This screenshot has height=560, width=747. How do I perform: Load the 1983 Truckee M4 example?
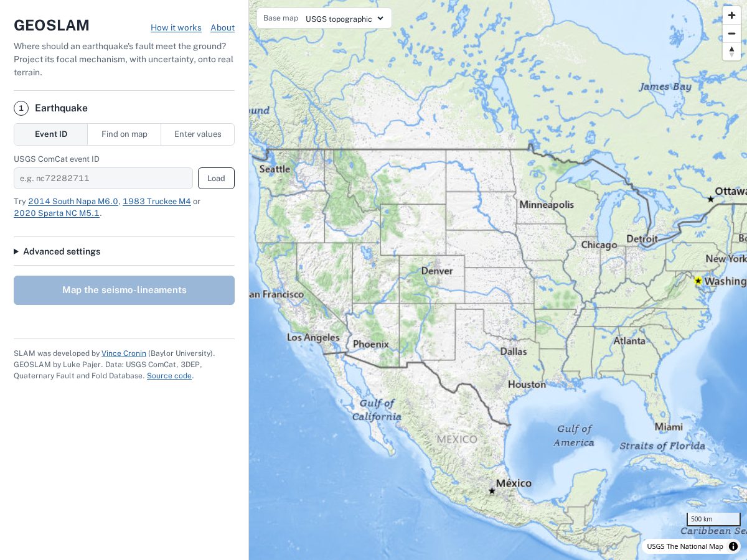click(157, 202)
